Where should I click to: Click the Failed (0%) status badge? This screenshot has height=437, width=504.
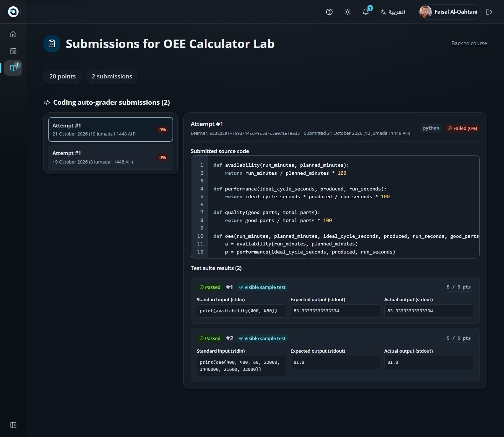(462, 128)
